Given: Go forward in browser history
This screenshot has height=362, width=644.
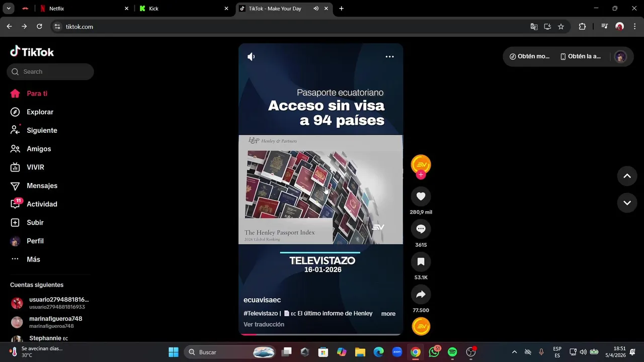Looking at the screenshot, I should pos(24,27).
